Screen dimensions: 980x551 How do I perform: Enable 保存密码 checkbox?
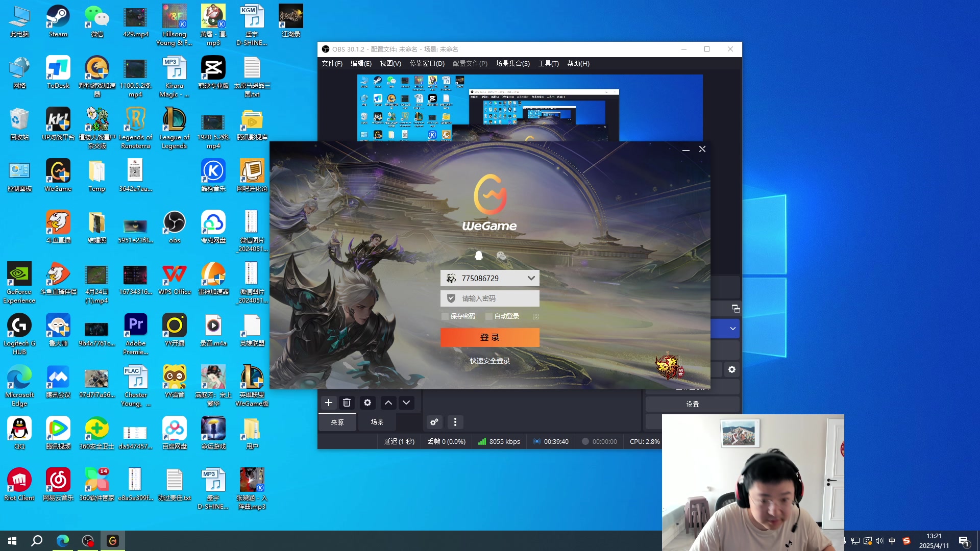pyautogui.click(x=445, y=316)
